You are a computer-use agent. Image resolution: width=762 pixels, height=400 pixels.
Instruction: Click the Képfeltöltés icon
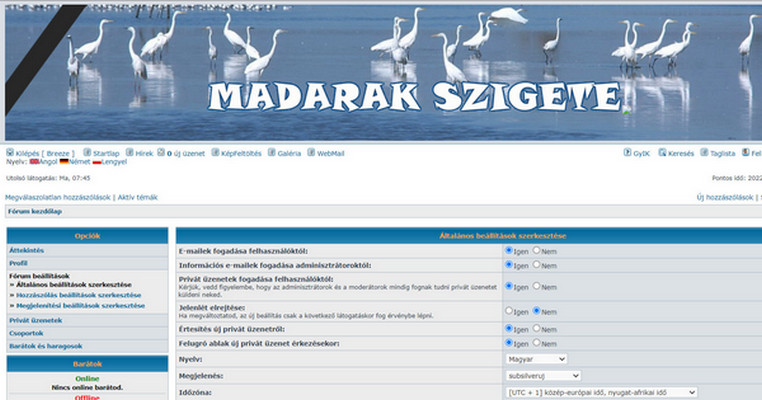(215, 153)
